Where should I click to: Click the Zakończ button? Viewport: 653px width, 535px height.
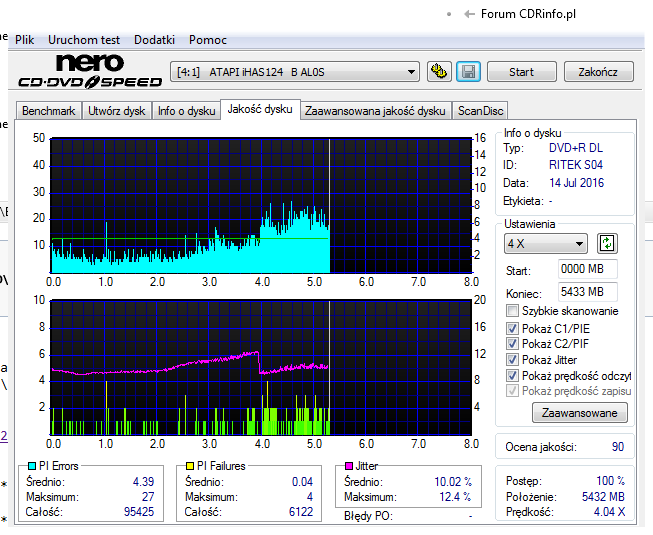tap(598, 72)
